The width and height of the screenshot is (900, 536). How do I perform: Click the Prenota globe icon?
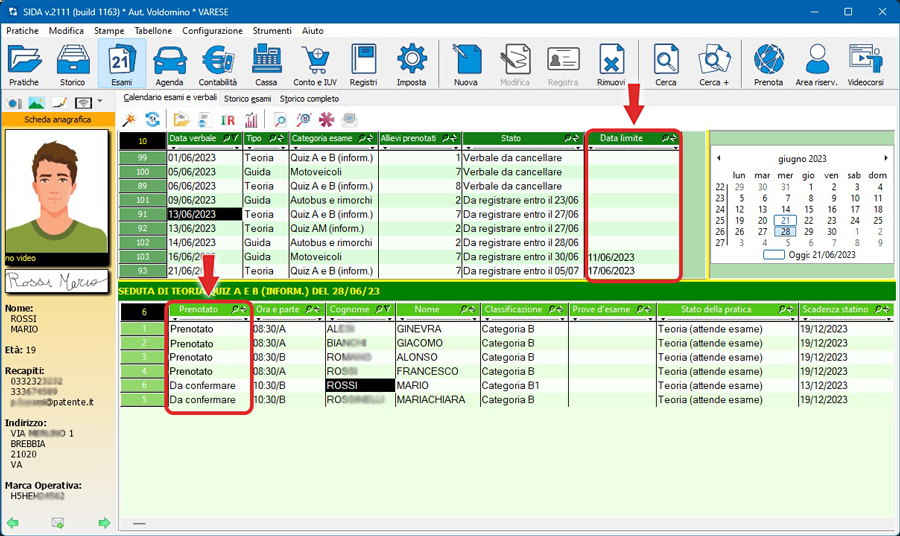click(x=768, y=64)
